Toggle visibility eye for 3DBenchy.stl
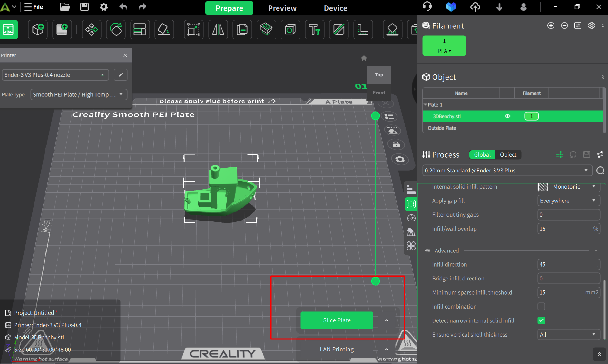 click(x=507, y=116)
